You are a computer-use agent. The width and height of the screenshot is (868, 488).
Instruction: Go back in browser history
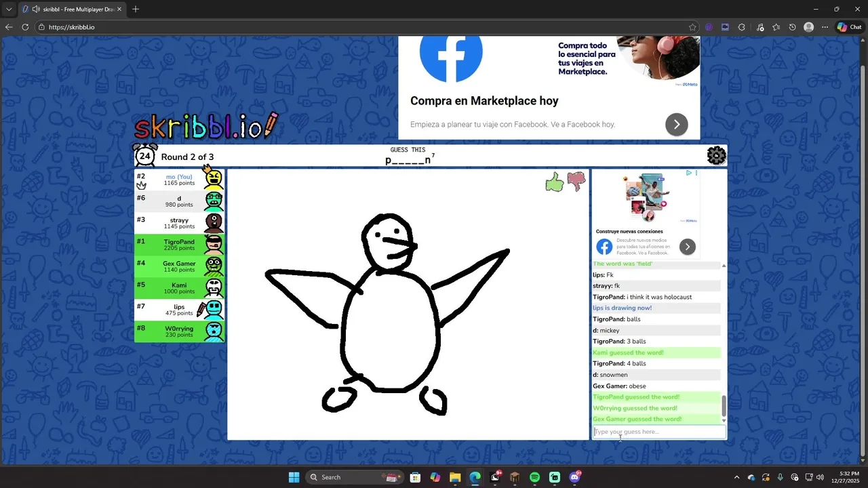pyautogui.click(x=9, y=27)
